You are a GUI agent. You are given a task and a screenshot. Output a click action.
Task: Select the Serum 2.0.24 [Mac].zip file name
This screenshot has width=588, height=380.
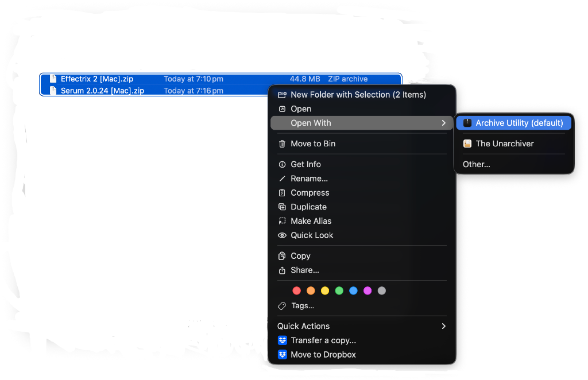pos(102,91)
